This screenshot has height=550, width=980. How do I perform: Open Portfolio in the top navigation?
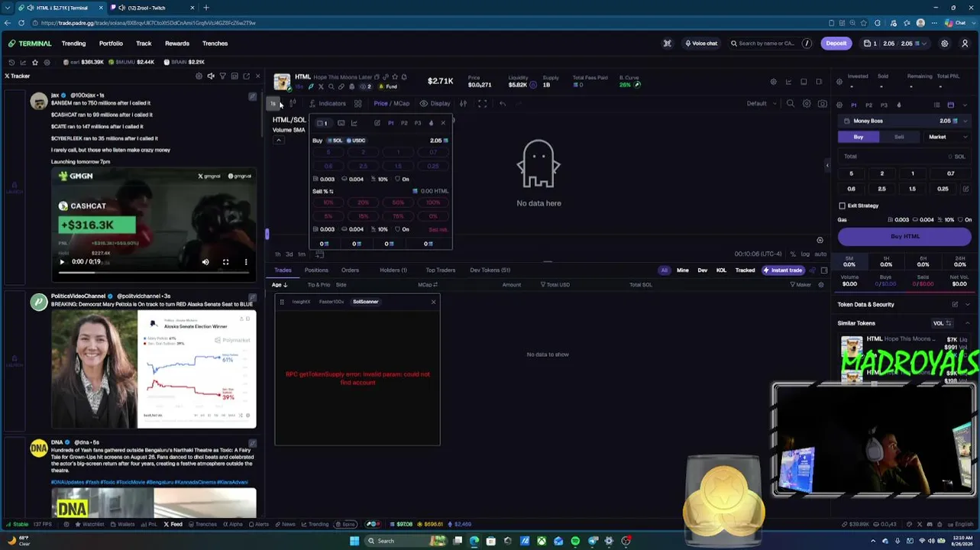(x=111, y=44)
